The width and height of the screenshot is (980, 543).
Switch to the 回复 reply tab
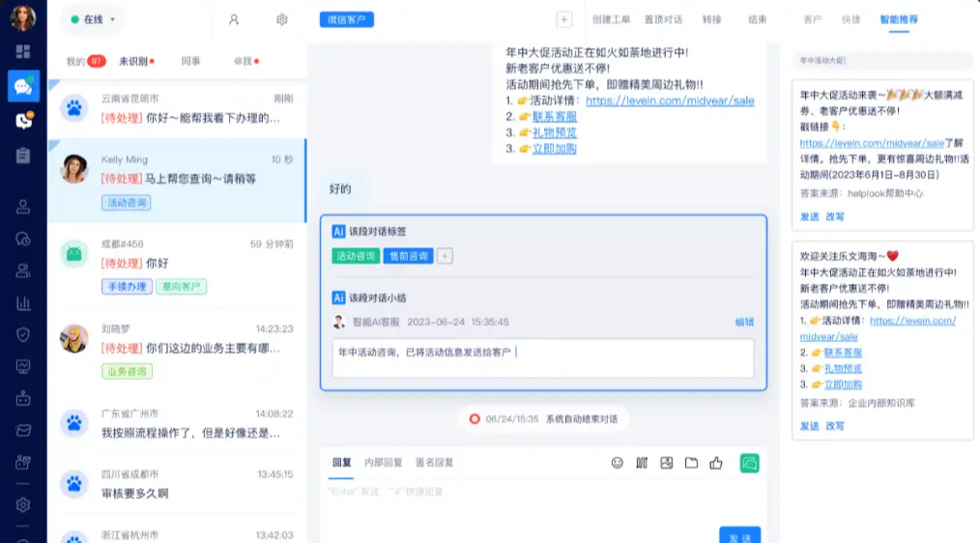coord(342,463)
